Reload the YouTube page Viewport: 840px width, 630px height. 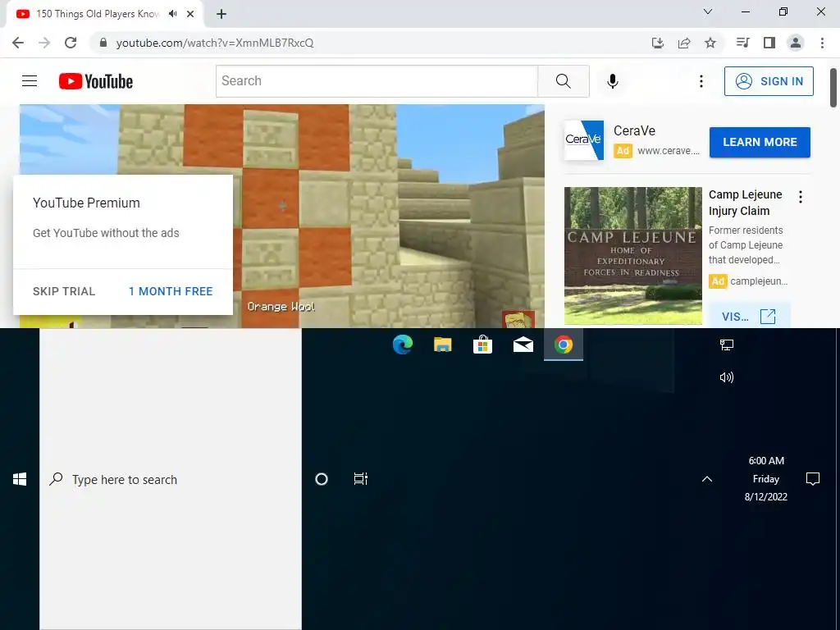coord(71,43)
